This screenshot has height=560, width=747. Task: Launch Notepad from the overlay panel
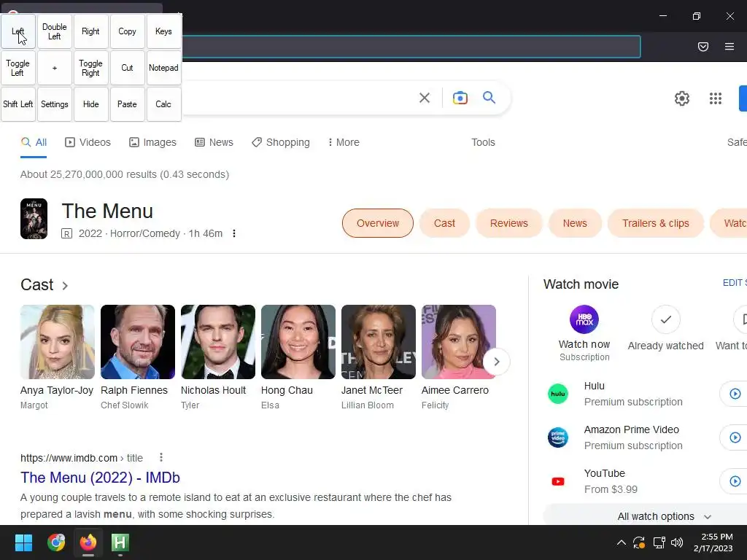pyautogui.click(x=163, y=68)
